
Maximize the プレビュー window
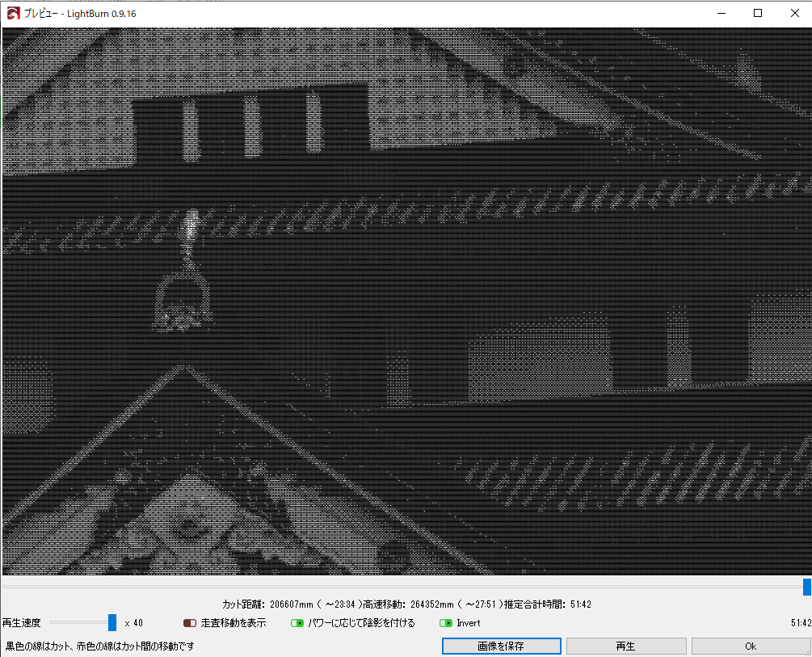click(758, 14)
